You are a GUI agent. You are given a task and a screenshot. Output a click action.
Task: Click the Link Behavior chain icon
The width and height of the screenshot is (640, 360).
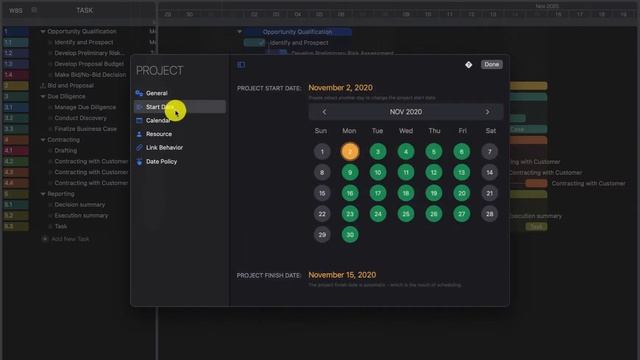click(139, 148)
